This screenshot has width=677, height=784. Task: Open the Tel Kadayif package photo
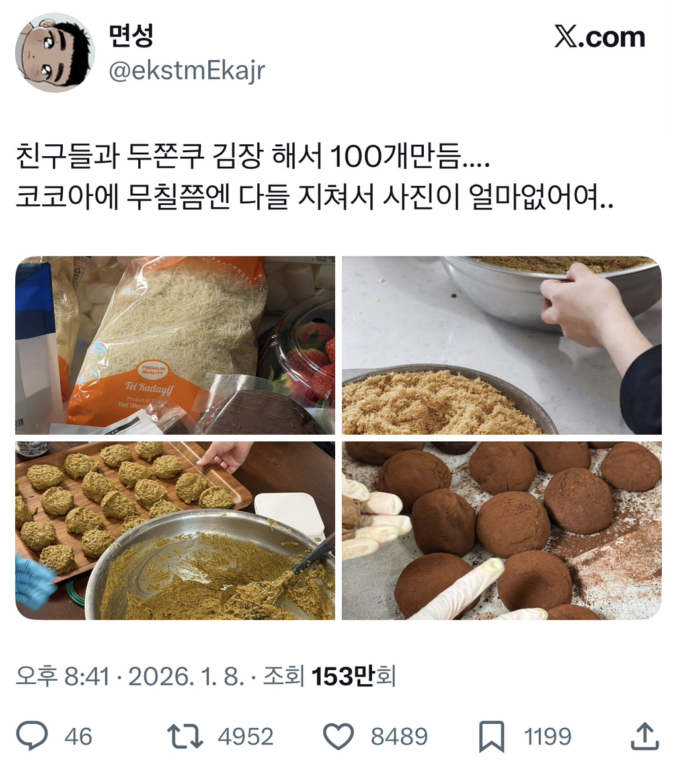point(175,345)
